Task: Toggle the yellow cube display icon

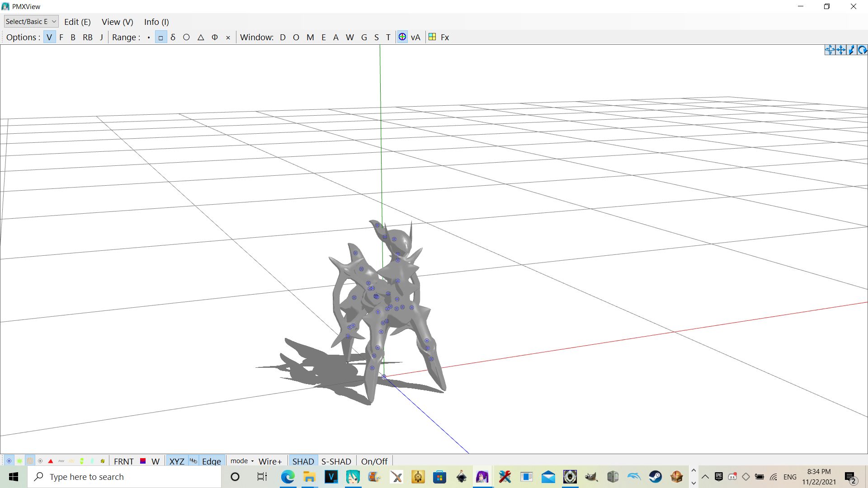Action: [x=103, y=461]
